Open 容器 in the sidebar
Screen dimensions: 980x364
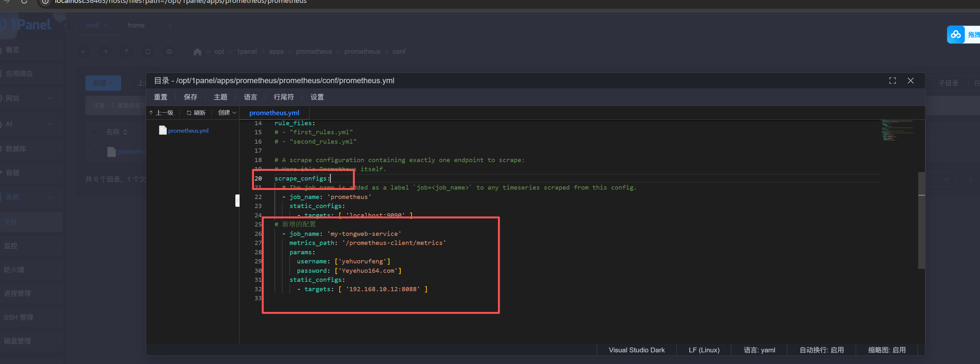point(13,173)
